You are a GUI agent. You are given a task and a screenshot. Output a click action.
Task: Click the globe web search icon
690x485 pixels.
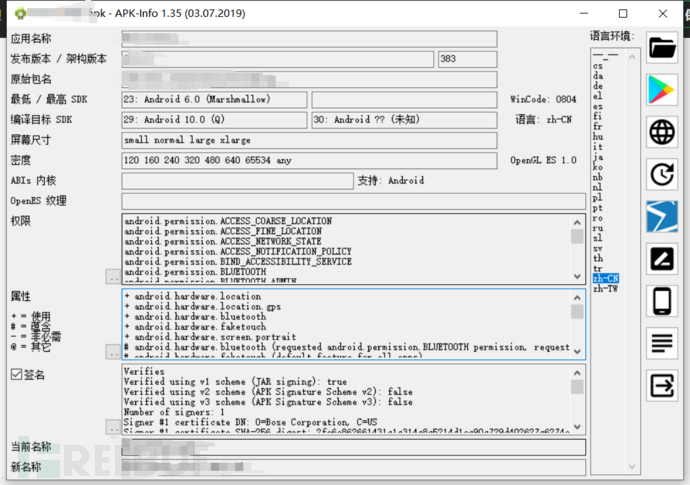662,132
